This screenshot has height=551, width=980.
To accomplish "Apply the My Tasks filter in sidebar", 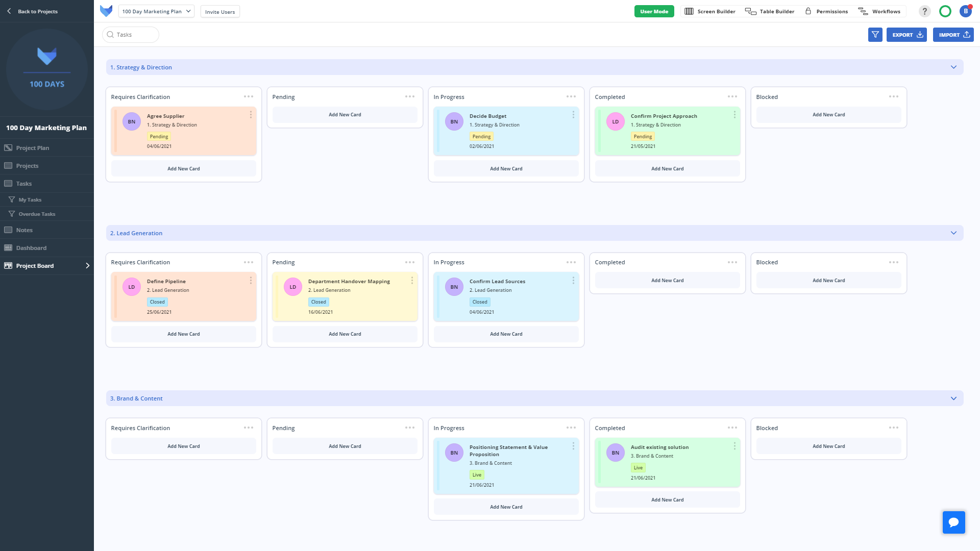I will point(30,200).
